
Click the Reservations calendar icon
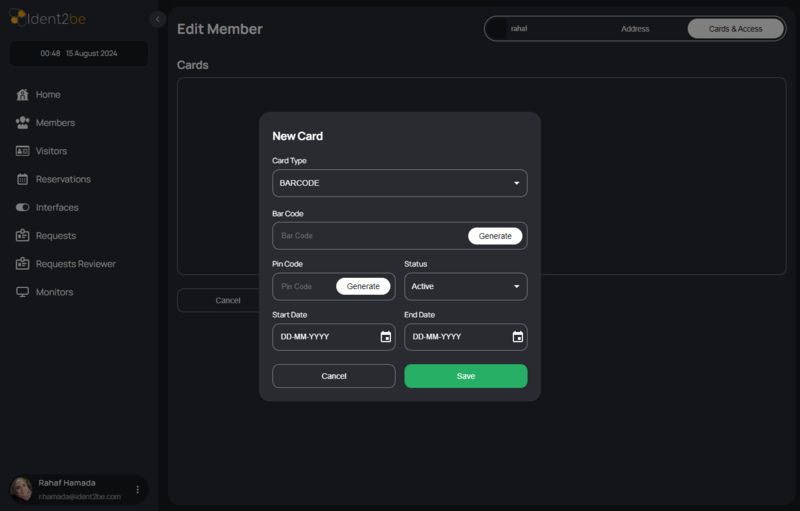[23, 179]
